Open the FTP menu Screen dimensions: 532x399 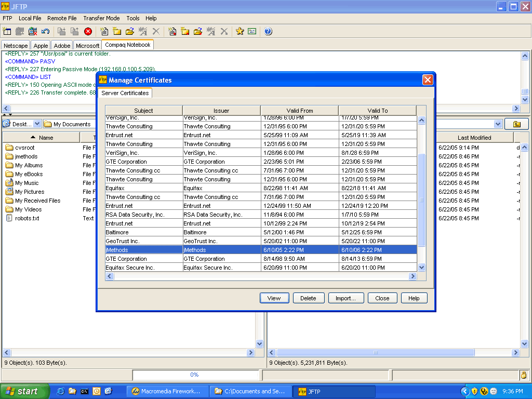pos(7,18)
